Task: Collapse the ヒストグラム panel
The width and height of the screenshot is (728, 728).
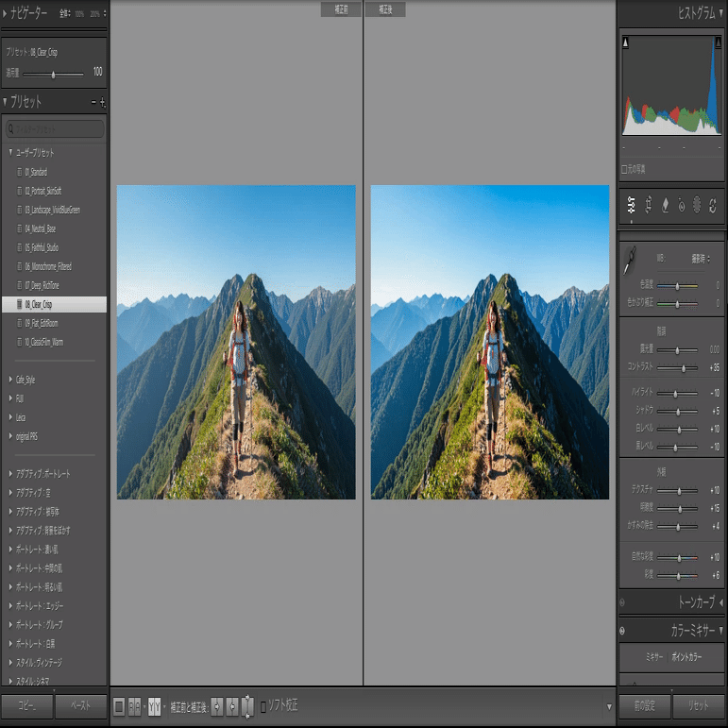Action: pos(721,13)
